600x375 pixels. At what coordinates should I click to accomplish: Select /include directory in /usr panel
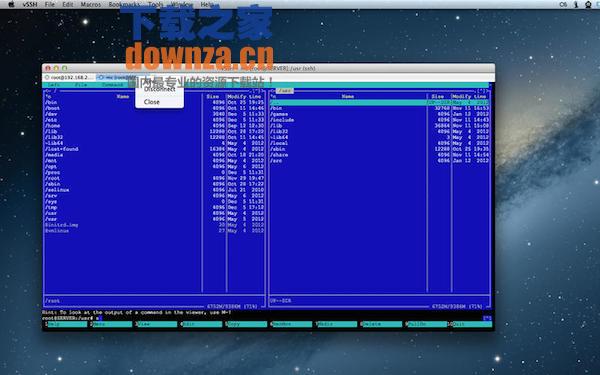[379, 120]
